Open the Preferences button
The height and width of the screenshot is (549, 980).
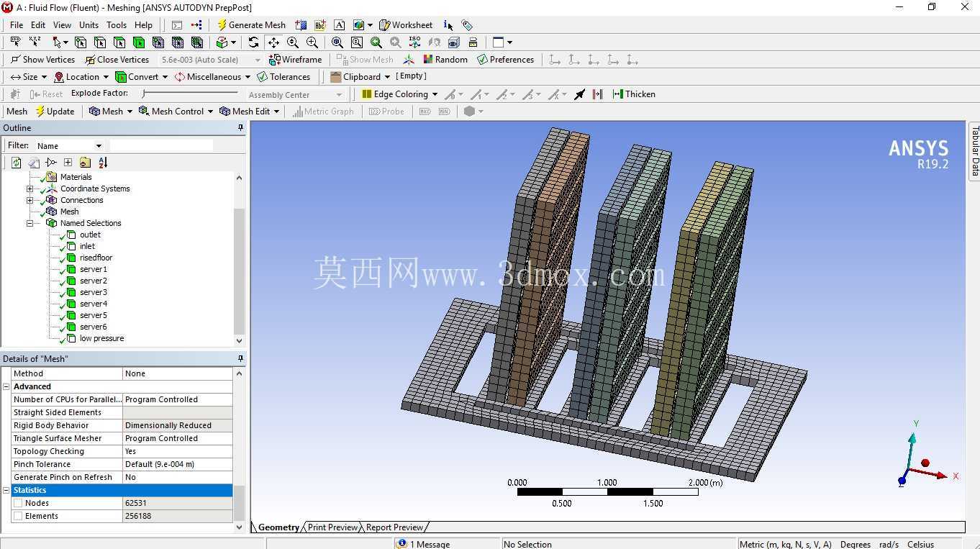505,60
